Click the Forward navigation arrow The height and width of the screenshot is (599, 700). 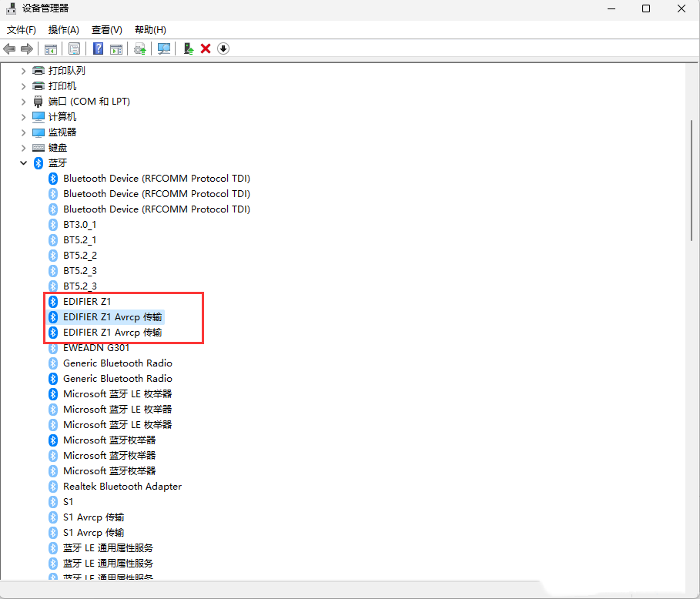28,49
